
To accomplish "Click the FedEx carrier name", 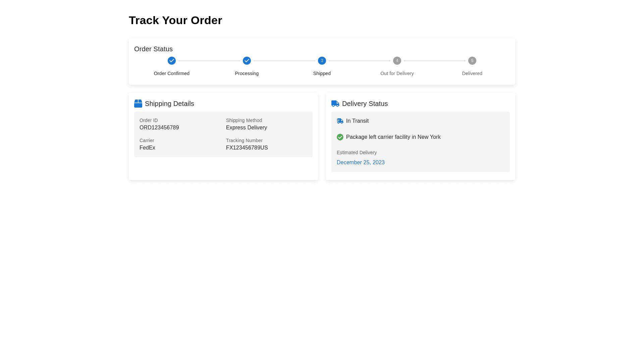I will coord(147,148).
